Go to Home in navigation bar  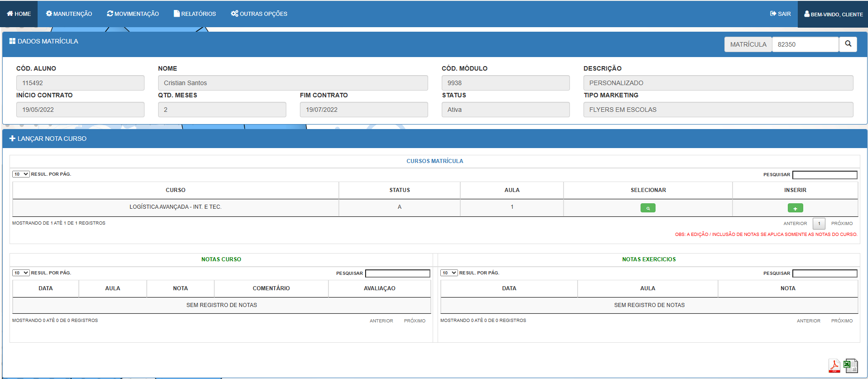(x=19, y=14)
